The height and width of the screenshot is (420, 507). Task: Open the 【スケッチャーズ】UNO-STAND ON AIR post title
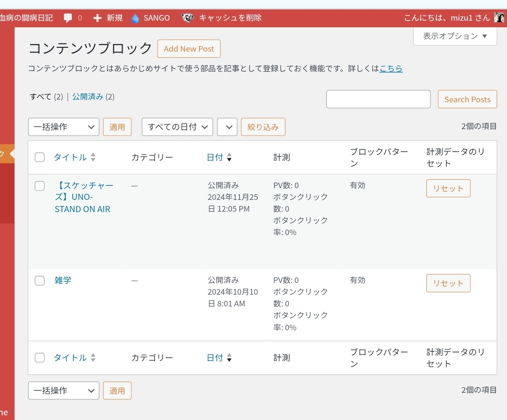(x=84, y=197)
